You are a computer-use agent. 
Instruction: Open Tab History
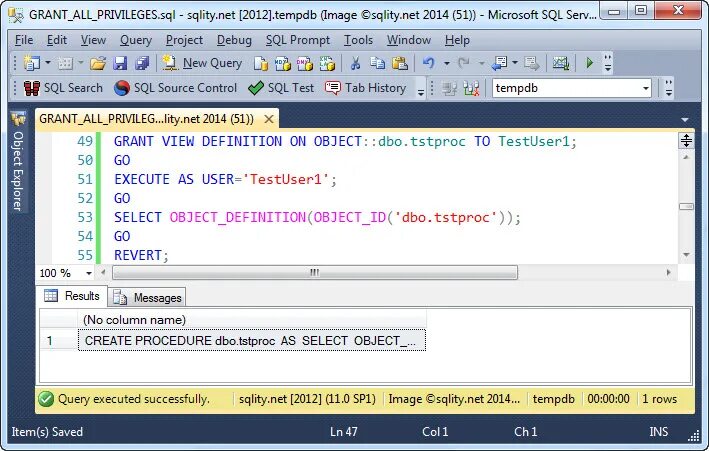(x=365, y=88)
